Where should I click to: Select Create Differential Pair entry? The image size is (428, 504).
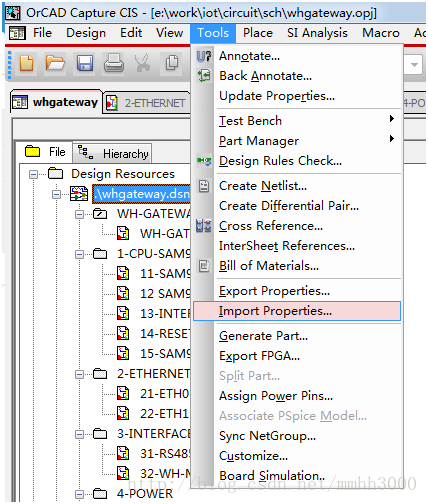297,206
